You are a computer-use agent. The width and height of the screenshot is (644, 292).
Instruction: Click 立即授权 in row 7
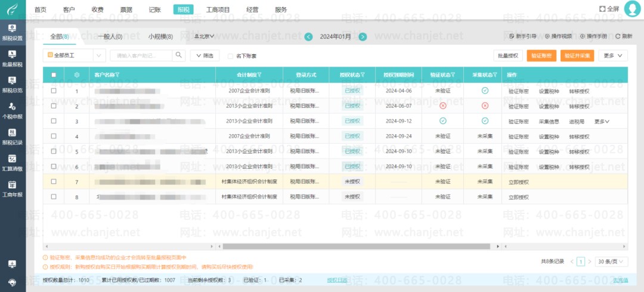click(x=518, y=182)
